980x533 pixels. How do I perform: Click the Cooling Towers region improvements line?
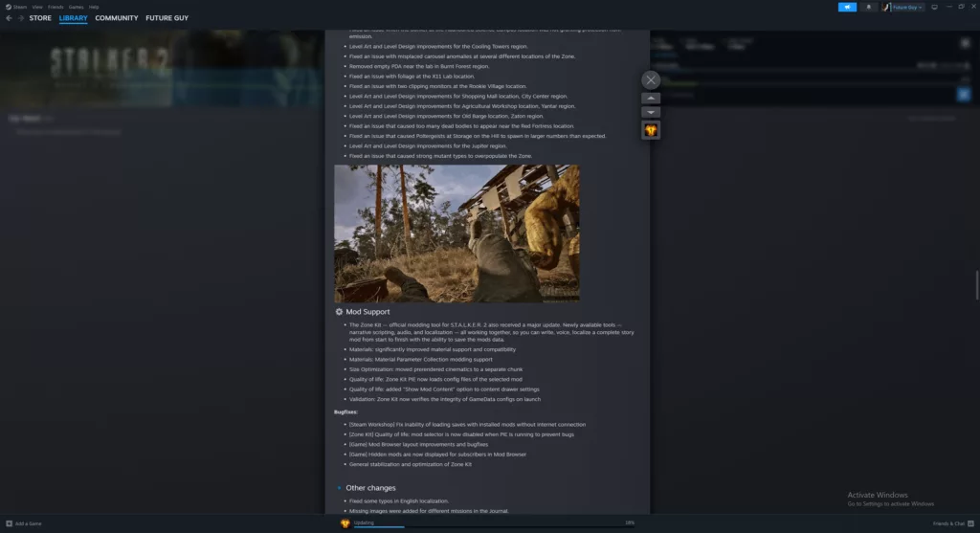(438, 46)
